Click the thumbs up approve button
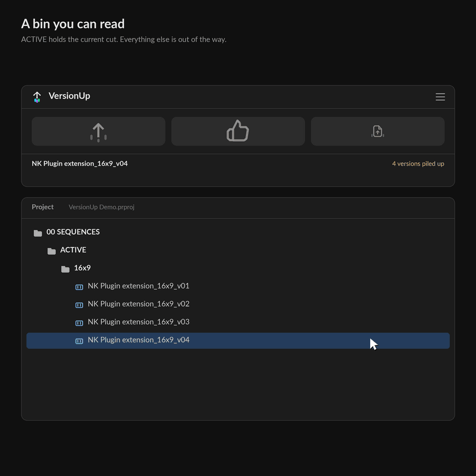The width and height of the screenshot is (476, 476). 238,131
